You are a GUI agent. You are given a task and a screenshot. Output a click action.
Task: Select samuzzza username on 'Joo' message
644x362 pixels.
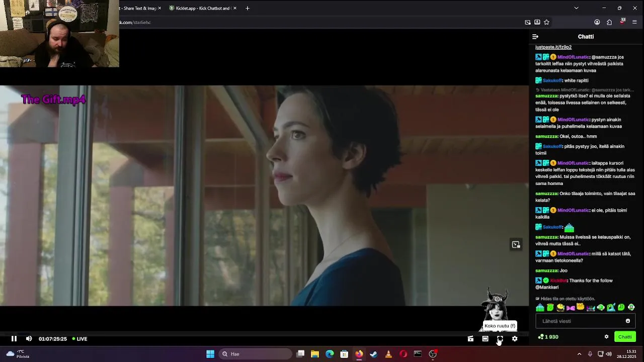coord(546,270)
